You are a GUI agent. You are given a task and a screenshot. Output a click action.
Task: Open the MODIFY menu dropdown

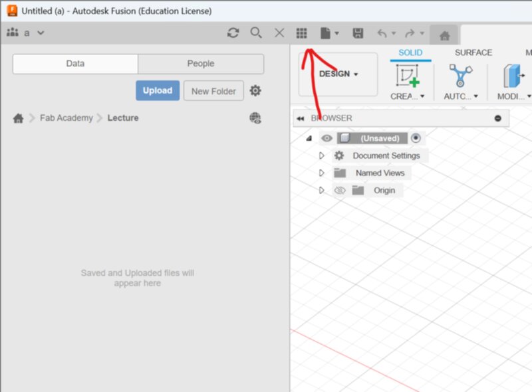[514, 96]
